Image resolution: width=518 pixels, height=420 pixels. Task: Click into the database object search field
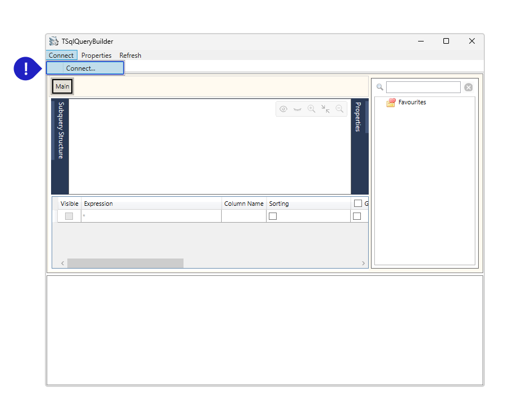(x=423, y=87)
